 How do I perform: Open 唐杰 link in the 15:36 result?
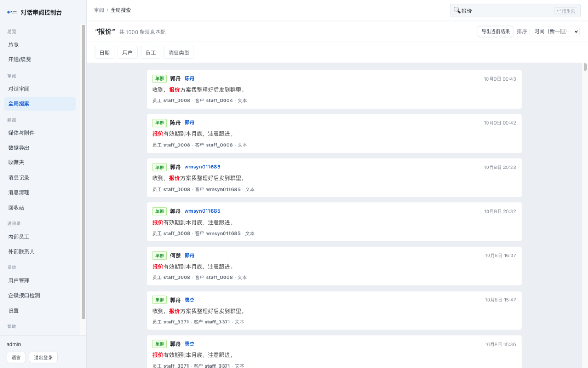click(189, 344)
